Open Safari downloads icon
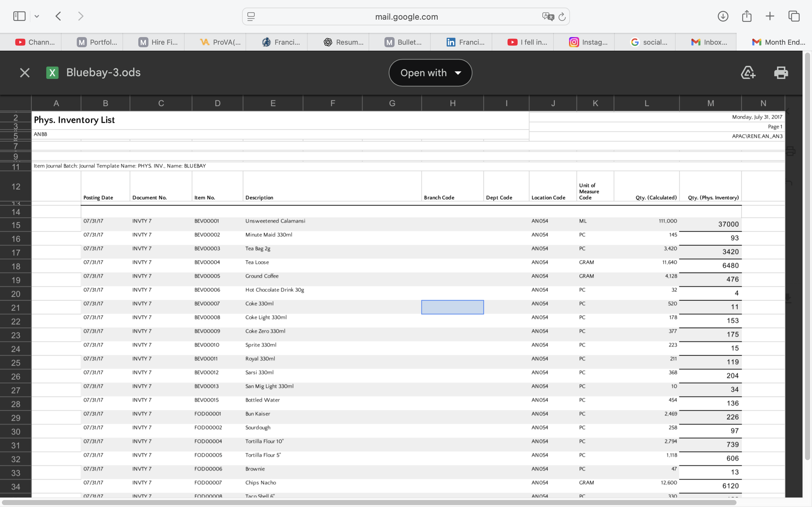Screen dimensions: 812x507 point(723,16)
